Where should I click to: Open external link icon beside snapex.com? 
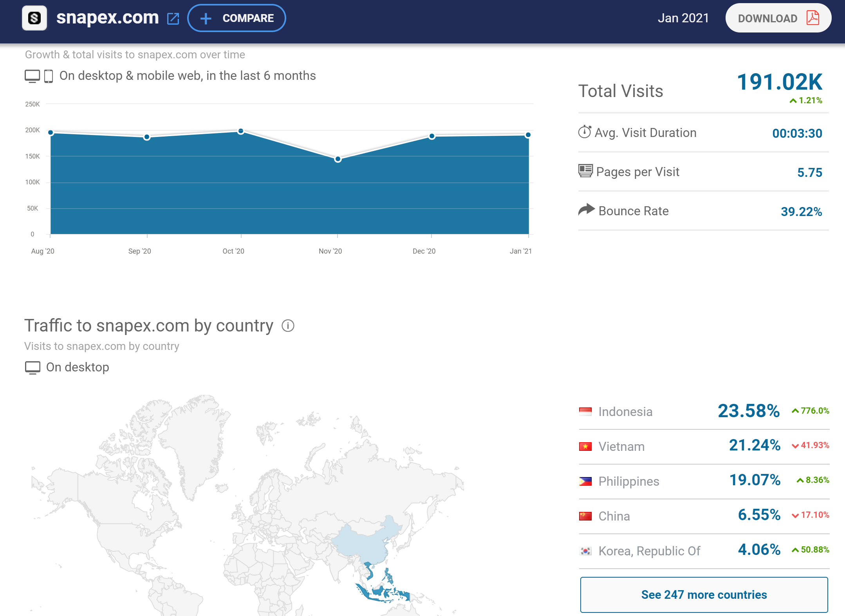[x=173, y=18]
